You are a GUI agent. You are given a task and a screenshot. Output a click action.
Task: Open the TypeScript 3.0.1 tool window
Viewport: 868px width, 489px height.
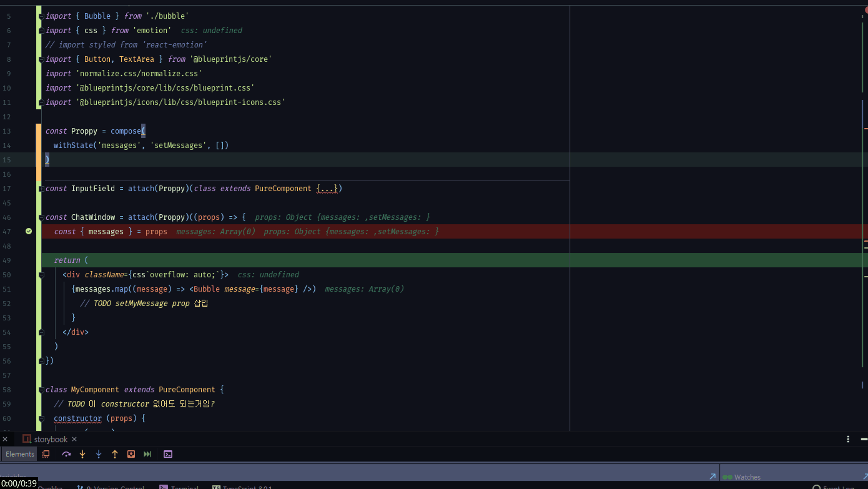point(242,487)
